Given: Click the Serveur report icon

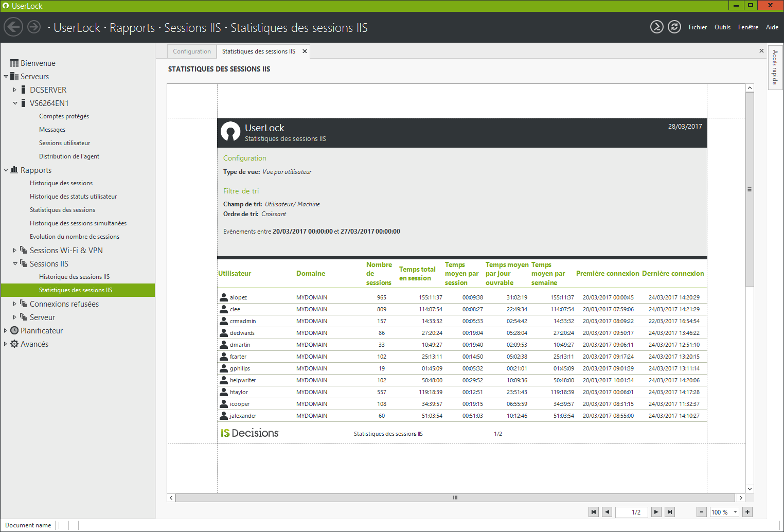Looking at the screenshot, I should coord(24,317).
